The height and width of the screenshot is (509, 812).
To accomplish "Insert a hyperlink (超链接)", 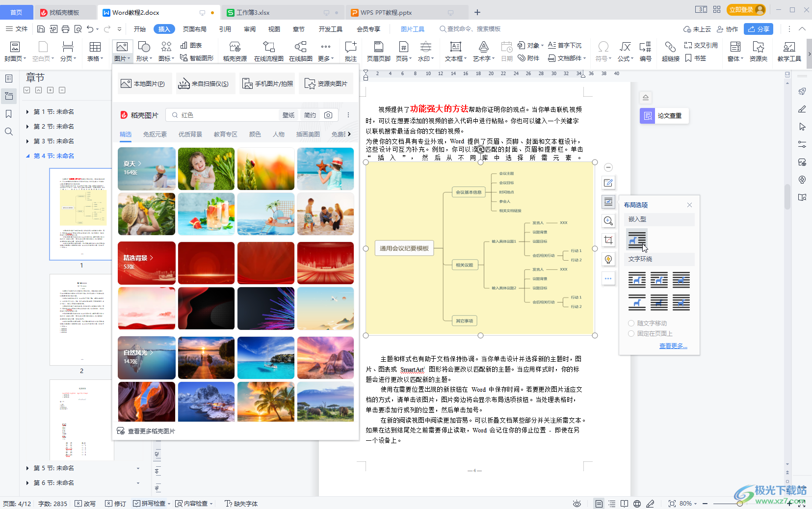I will click(x=670, y=52).
